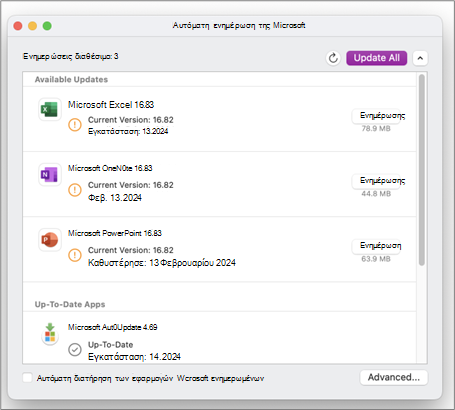Update Microsoft PowerPoint 16.83
This screenshot has width=455, height=410.
pos(376,246)
